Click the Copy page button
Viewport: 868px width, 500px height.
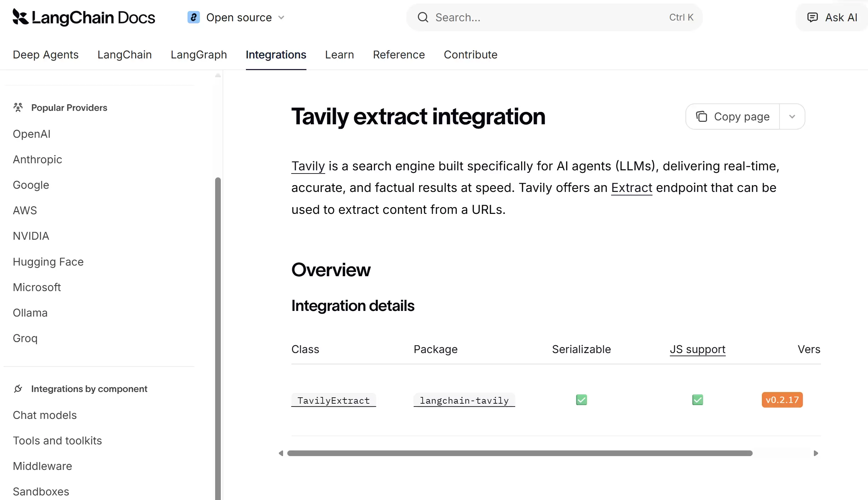point(732,117)
